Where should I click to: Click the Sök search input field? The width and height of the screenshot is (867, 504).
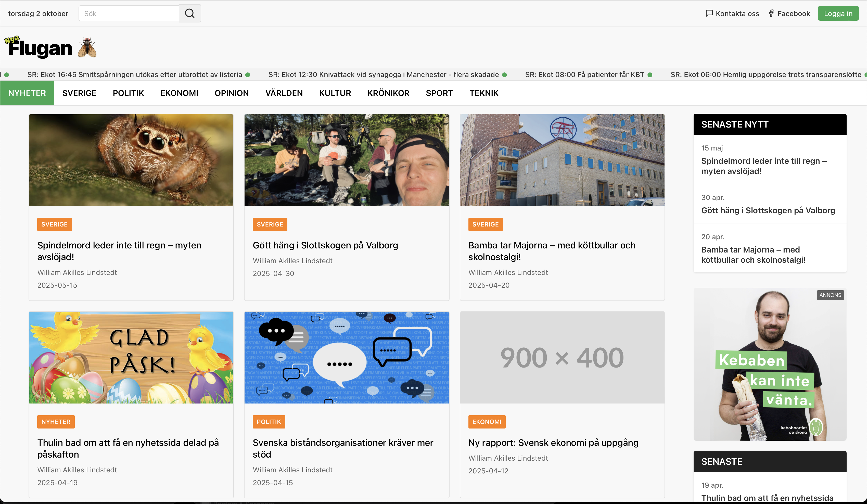tap(129, 14)
